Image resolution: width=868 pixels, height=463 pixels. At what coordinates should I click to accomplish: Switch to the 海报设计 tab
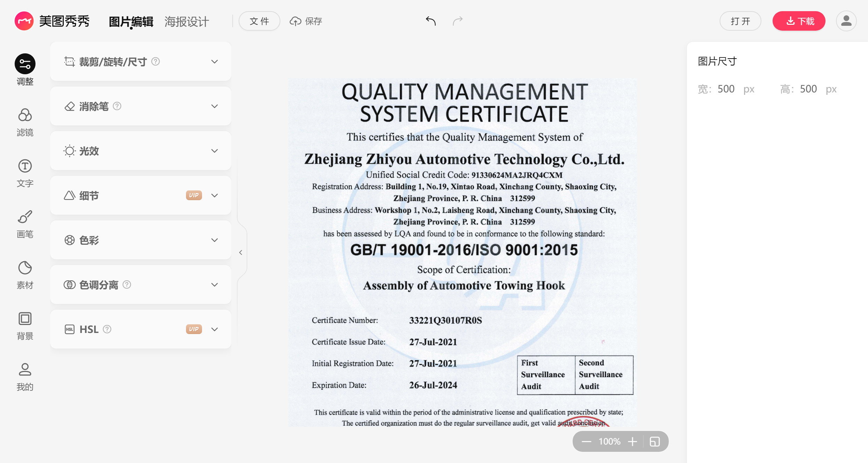(186, 21)
